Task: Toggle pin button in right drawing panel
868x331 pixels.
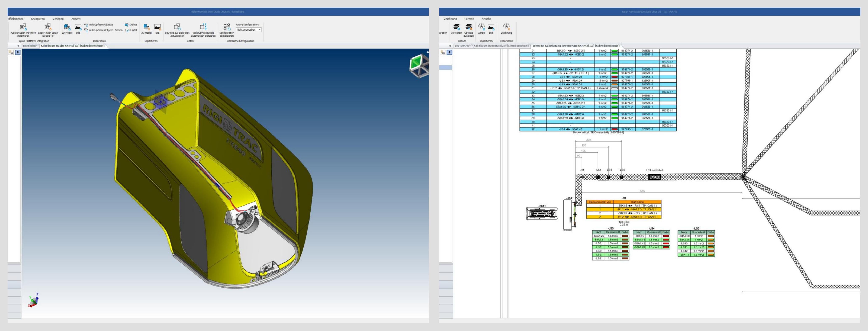Action: tap(450, 53)
